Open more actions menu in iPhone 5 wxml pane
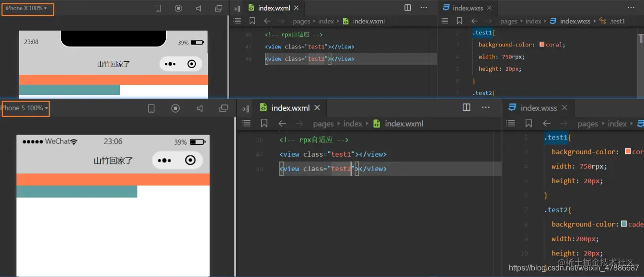 486,107
